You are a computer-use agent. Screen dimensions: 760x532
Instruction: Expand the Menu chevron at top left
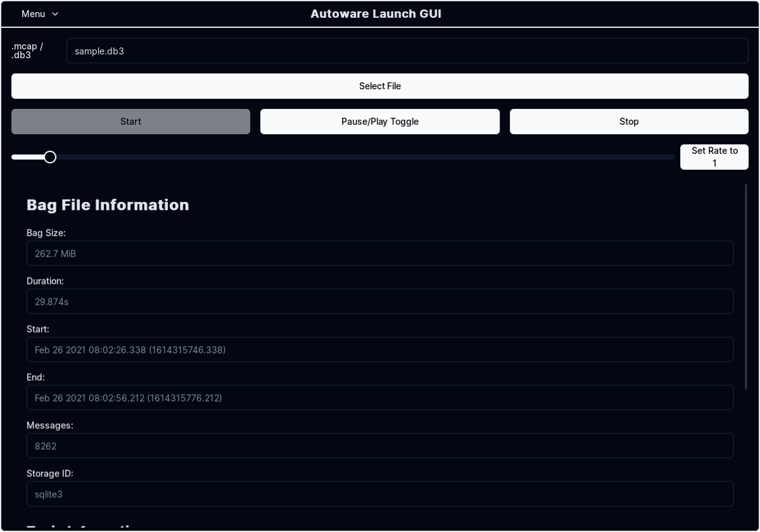(55, 13)
